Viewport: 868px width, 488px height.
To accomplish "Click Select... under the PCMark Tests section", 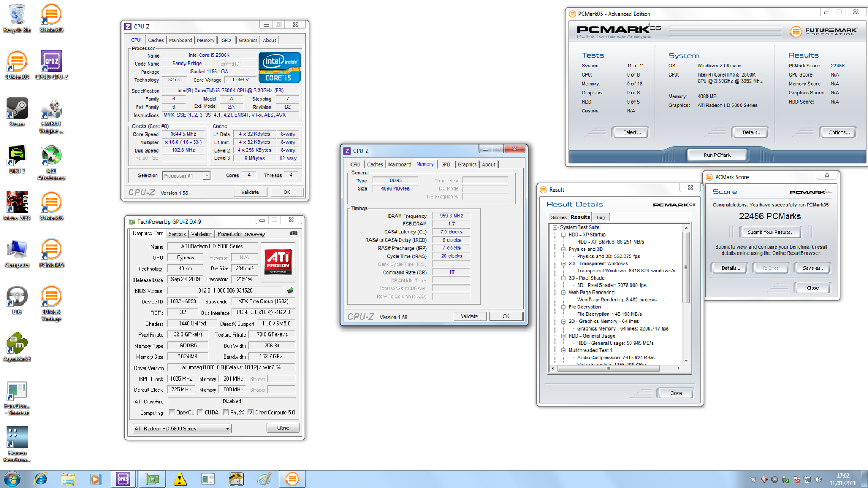I will pos(632,132).
